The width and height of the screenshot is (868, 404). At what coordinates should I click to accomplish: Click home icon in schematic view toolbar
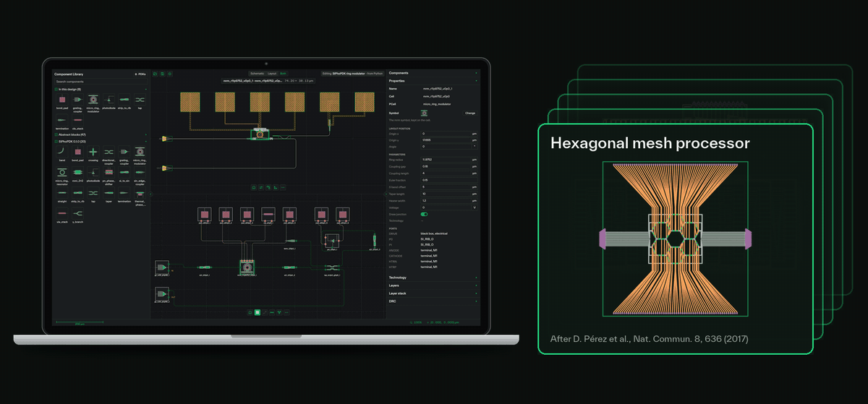point(250,312)
